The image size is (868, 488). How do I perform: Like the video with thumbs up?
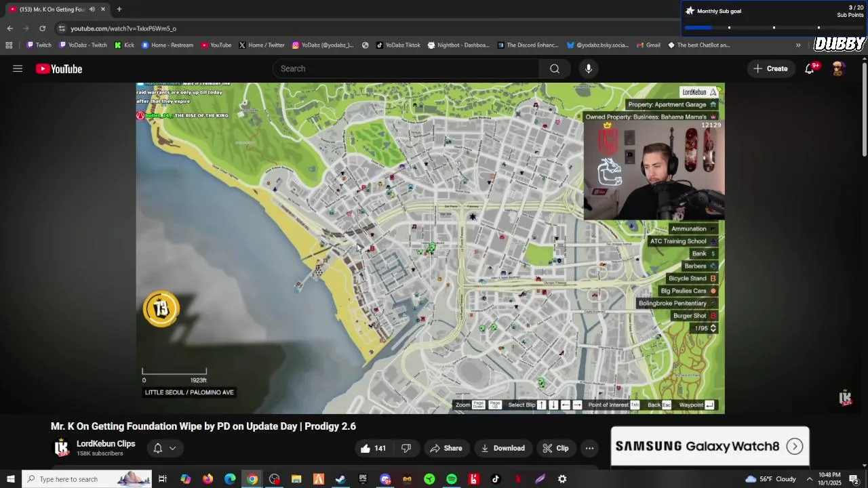pyautogui.click(x=374, y=448)
